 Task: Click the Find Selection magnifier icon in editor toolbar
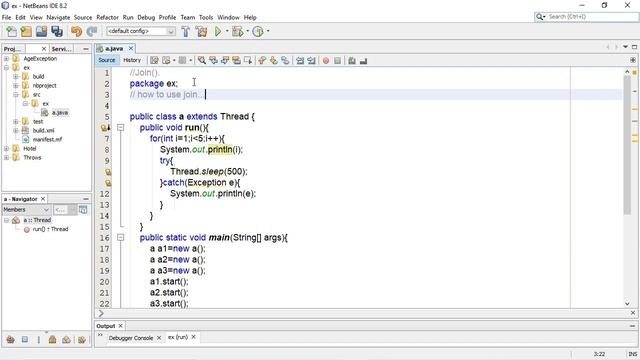202,60
